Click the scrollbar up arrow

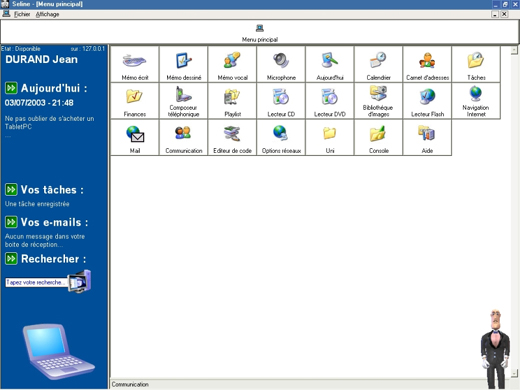[x=514, y=50]
